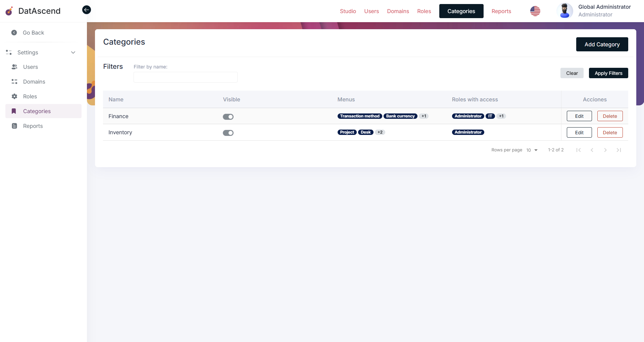Open Roles via the gear icon
This screenshot has width=644, height=342.
pos(14,96)
